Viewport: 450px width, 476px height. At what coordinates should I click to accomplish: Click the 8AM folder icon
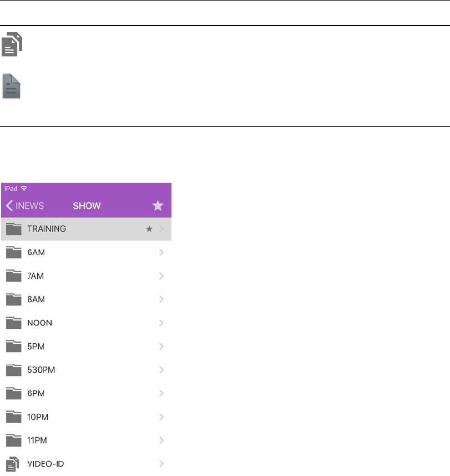pyautogui.click(x=14, y=299)
